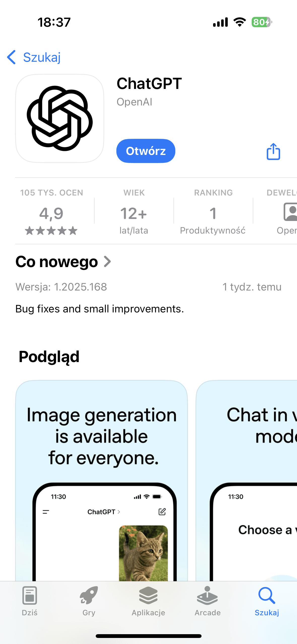Tap the share icon
The width and height of the screenshot is (297, 644).
[x=273, y=151]
